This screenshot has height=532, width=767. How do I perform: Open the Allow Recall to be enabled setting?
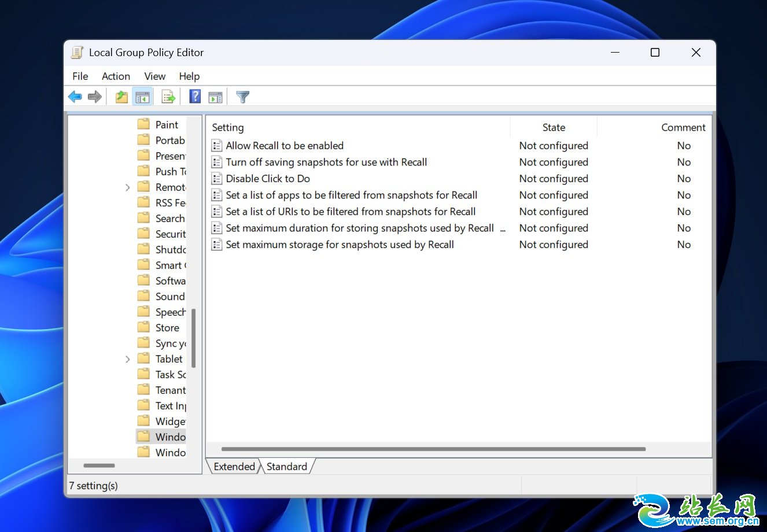click(x=284, y=145)
